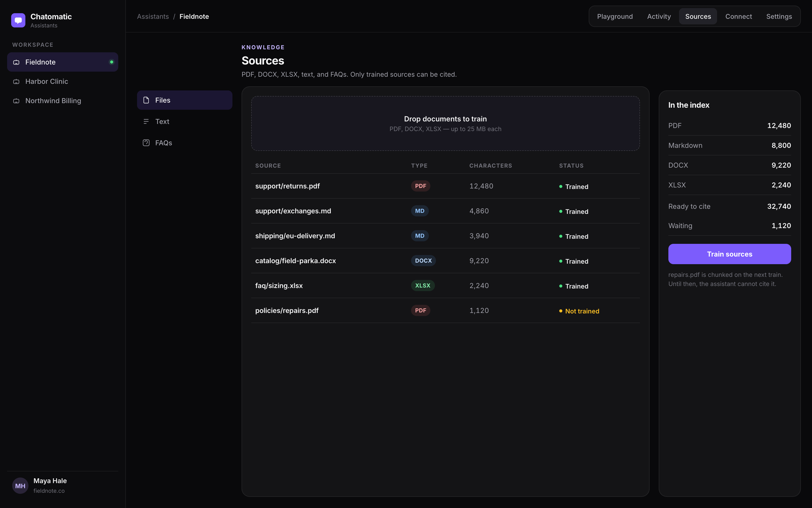
Task: Click the Ready to cite value 32,740
Action: [779, 206]
